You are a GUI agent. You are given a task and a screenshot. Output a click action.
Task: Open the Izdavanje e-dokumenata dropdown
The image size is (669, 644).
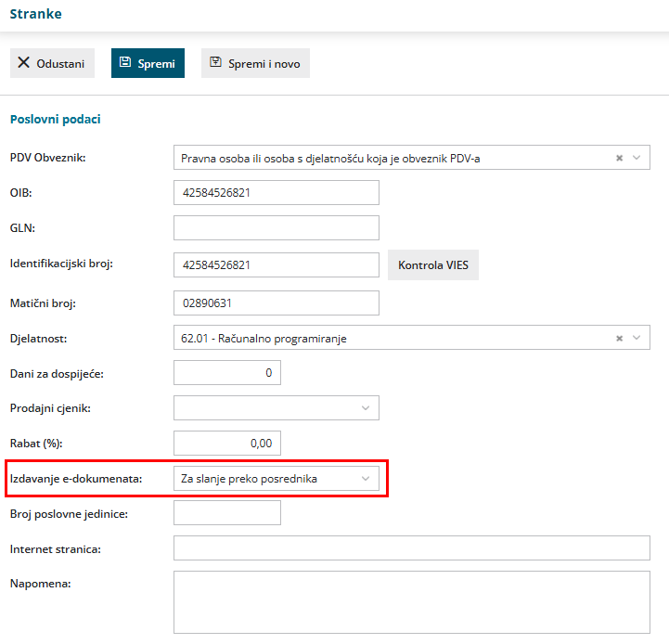click(x=277, y=479)
